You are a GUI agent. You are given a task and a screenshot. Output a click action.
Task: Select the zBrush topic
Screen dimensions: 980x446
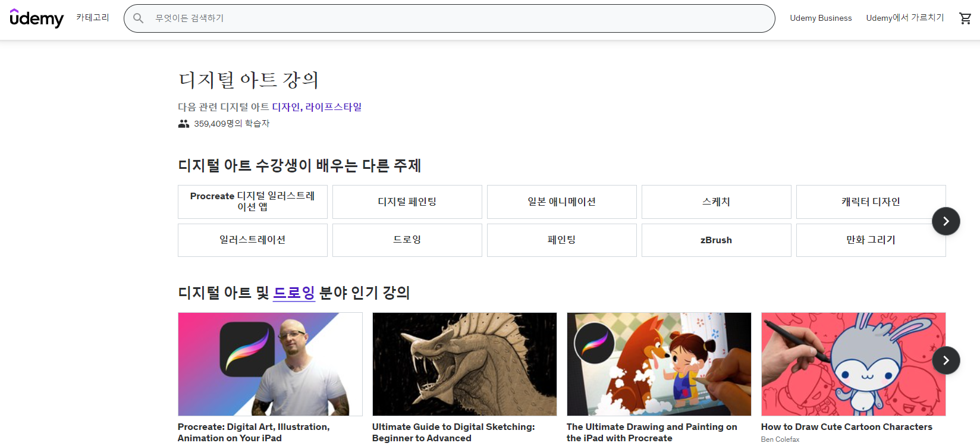717,240
